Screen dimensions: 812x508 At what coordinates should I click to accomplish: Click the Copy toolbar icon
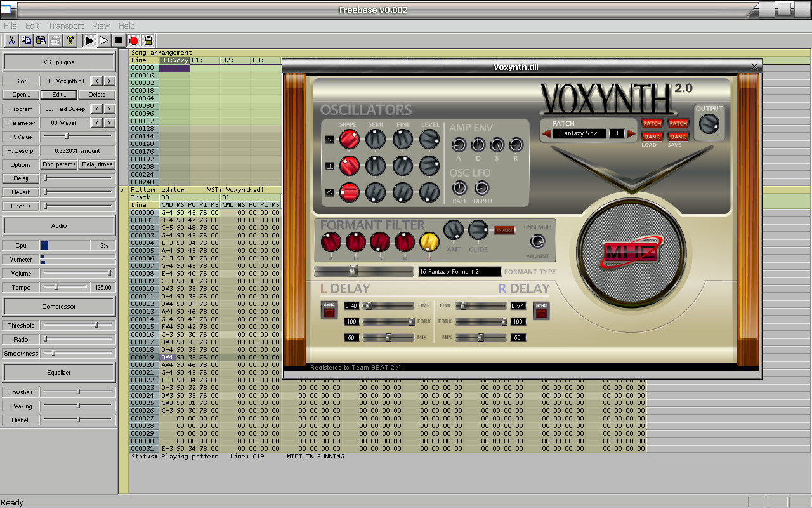26,41
